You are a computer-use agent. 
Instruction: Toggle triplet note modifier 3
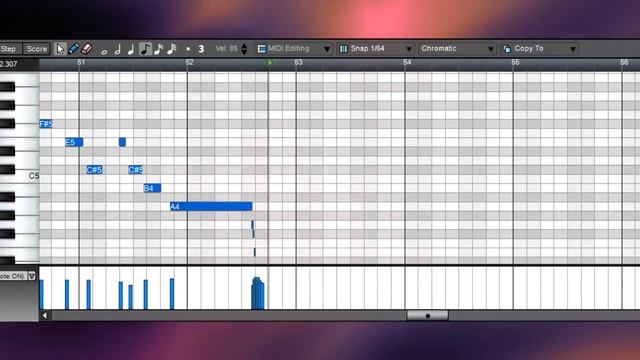point(201,49)
